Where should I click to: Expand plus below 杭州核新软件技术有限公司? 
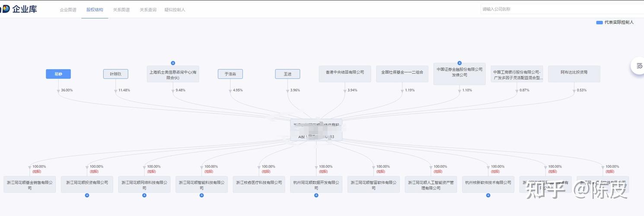point(488,195)
